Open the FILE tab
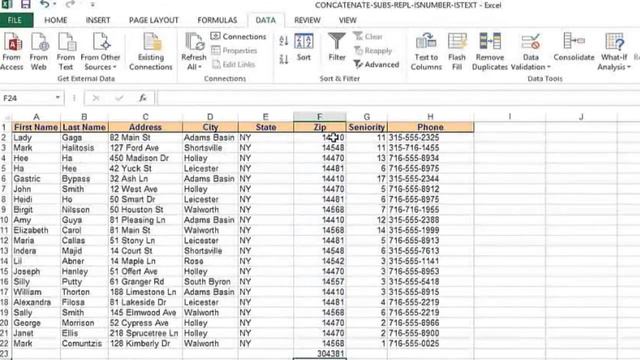This screenshot has width=640, height=360. pos(15,20)
